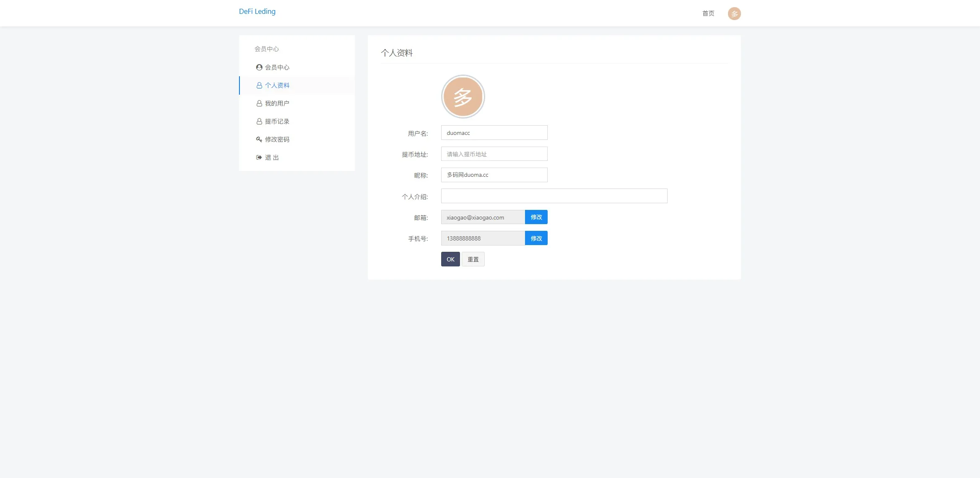The image size is (980, 478).
Task: Open the 提币记录 sidebar entry
Action: (277, 121)
